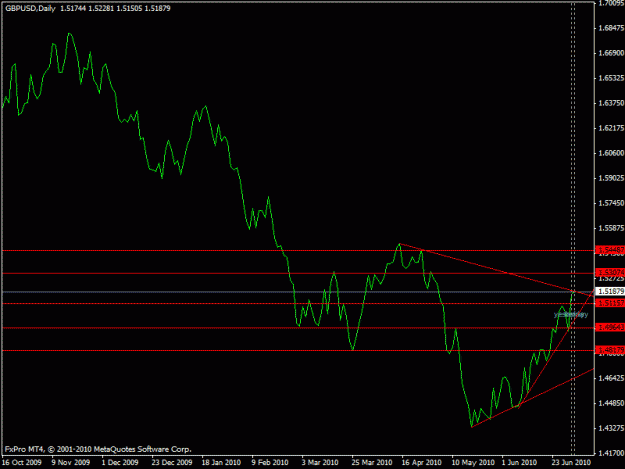
Task: Click the 1.43275 price axis value
Action: click(611, 428)
